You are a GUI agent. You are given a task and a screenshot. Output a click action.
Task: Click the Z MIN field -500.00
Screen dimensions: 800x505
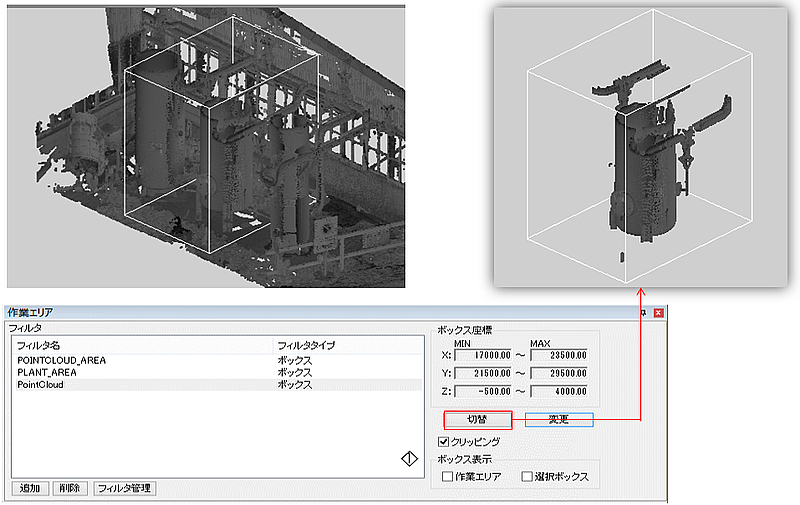(483, 392)
